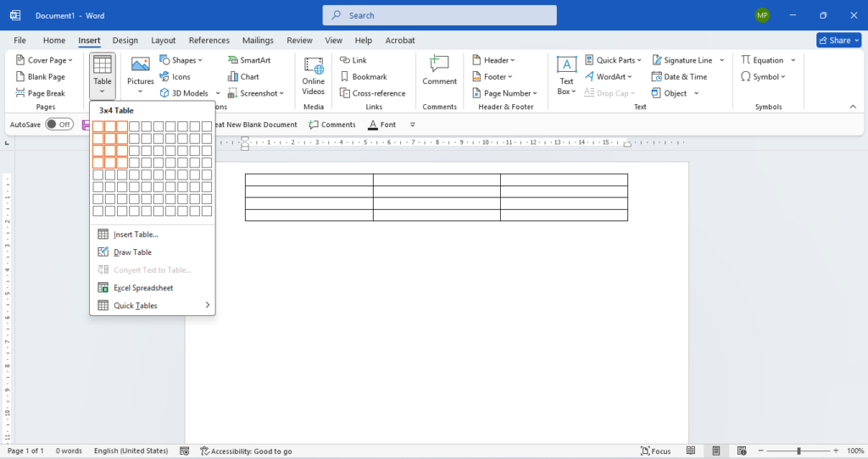Select Draw Table from the menu
The width and height of the screenshot is (868, 459).
point(153,252)
